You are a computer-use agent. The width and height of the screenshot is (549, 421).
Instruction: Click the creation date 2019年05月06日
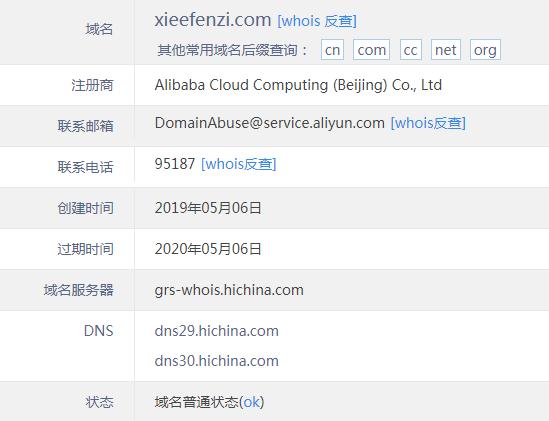pyautogui.click(x=208, y=208)
